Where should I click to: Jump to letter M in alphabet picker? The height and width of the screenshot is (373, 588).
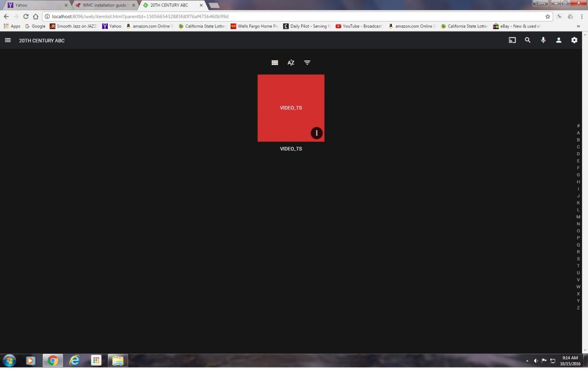point(578,217)
